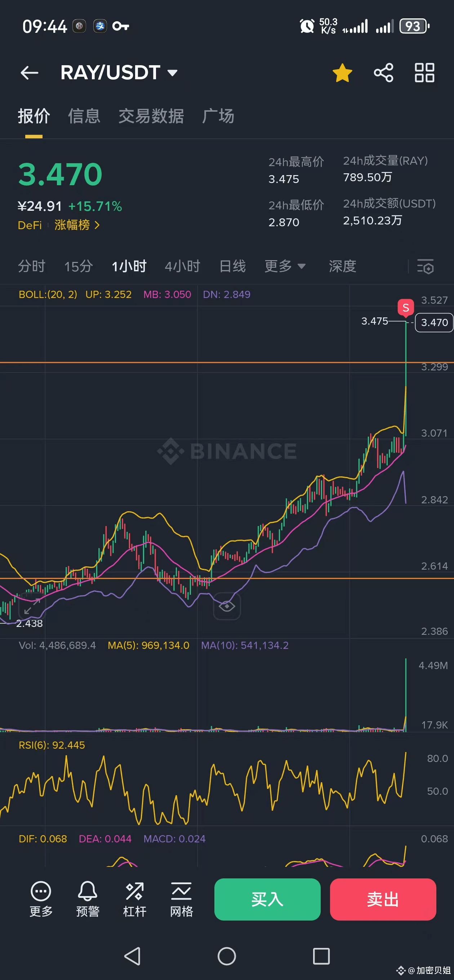Open the 预警 price alert bell

coord(88,899)
